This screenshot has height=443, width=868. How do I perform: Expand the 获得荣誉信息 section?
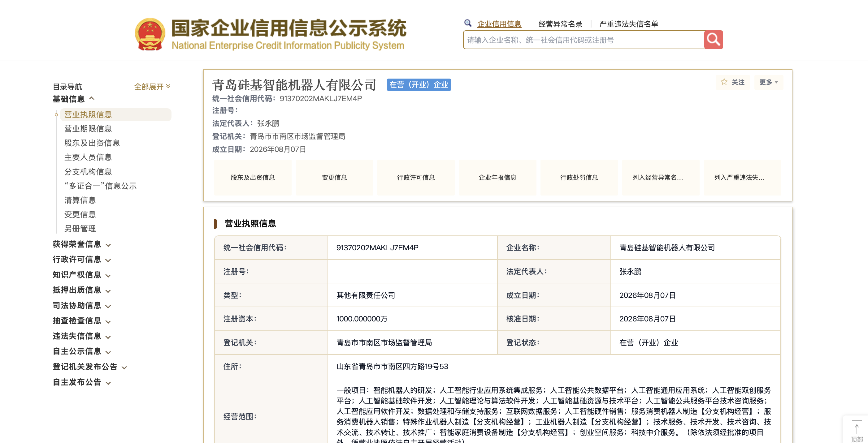pyautogui.click(x=81, y=244)
